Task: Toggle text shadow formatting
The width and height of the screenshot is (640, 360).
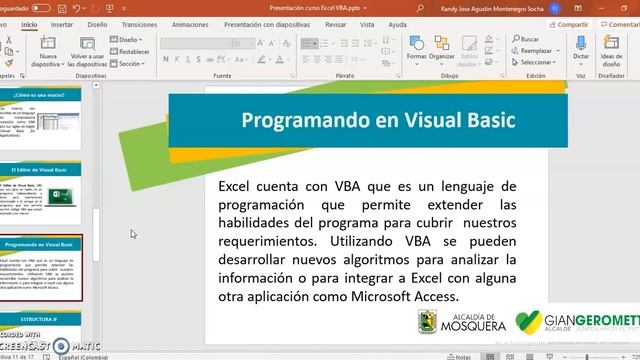Action: [x=198, y=60]
